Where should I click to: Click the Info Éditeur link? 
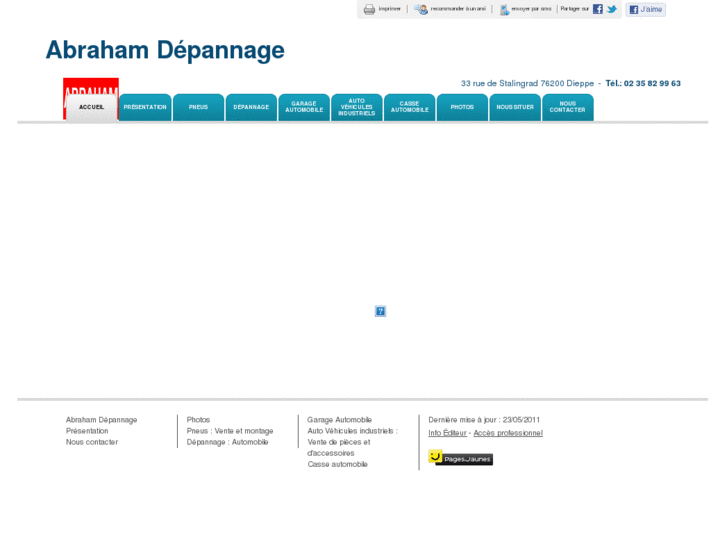point(447,433)
